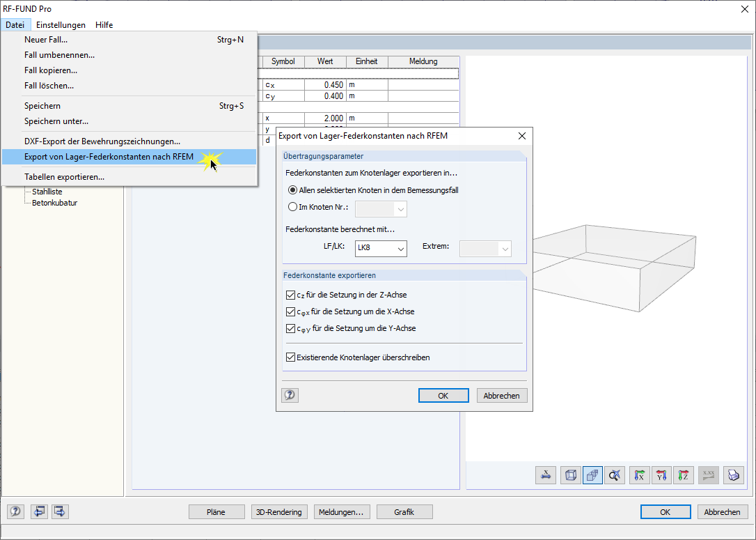Viewport: 756px width, 540px height.
Task: Show view in Z direction
Action: [684, 475]
